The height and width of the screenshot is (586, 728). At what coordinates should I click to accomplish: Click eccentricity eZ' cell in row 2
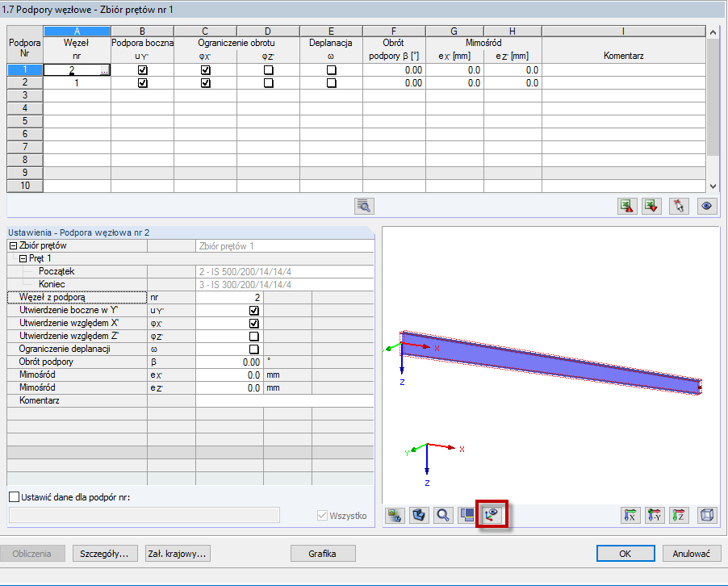[513, 83]
